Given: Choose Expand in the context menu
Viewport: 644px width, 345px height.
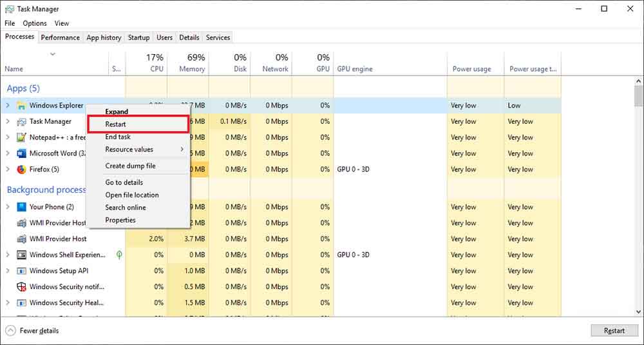Looking at the screenshot, I should [138, 112].
